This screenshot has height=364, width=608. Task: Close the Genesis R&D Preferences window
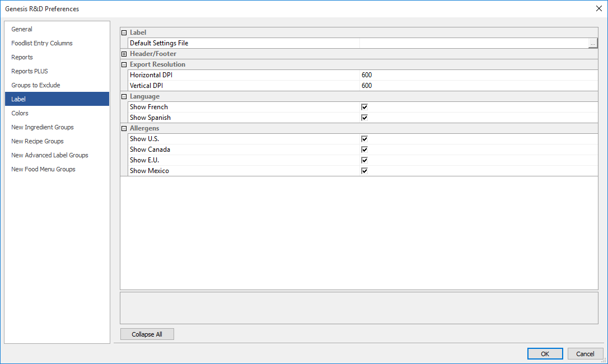pos(598,8)
